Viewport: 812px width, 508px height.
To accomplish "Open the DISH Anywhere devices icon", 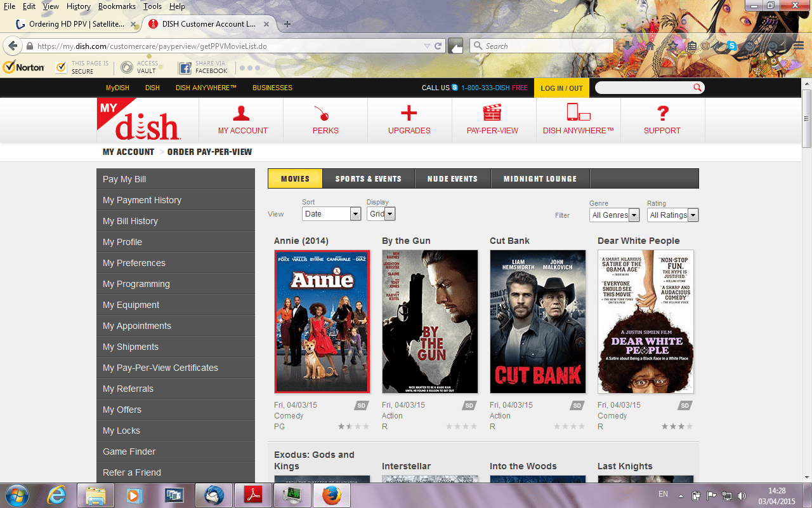I will 579,113.
